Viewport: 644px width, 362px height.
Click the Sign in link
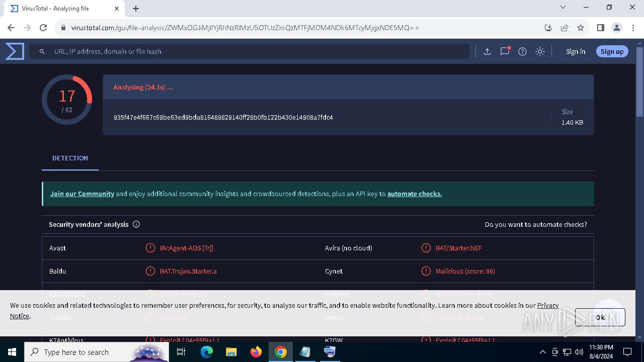click(x=576, y=51)
